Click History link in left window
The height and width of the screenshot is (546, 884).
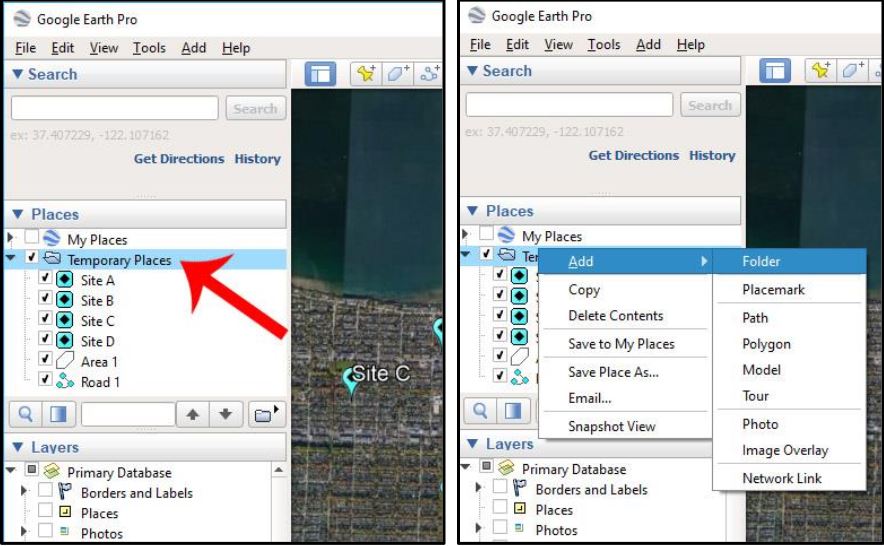(258, 159)
